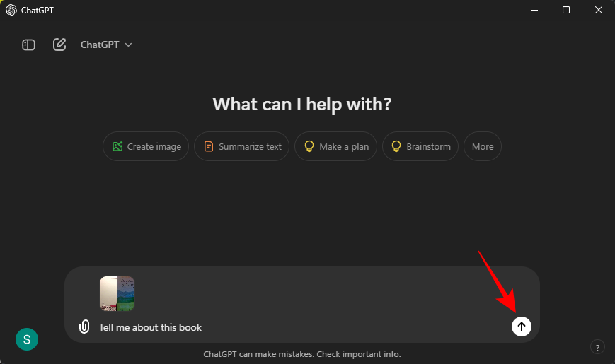Maximize the ChatGPT window
Image resolution: width=615 pixels, height=364 pixels.
[x=566, y=10]
